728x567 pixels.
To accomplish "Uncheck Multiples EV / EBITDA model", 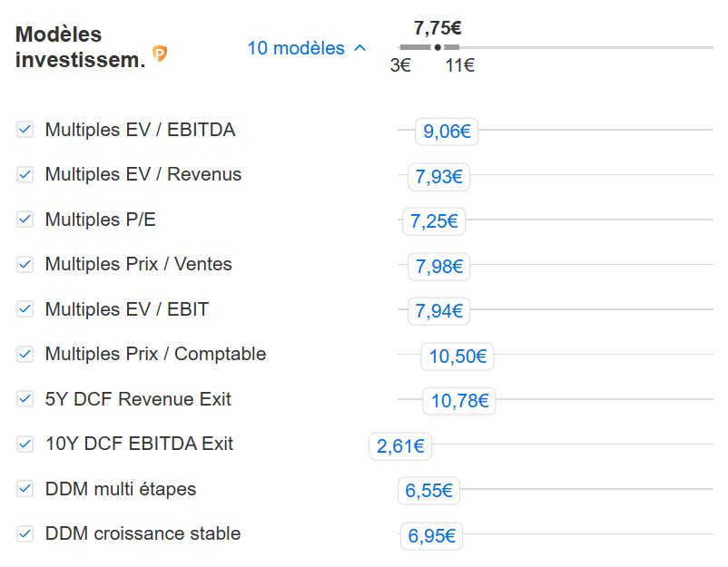I will (25, 130).
